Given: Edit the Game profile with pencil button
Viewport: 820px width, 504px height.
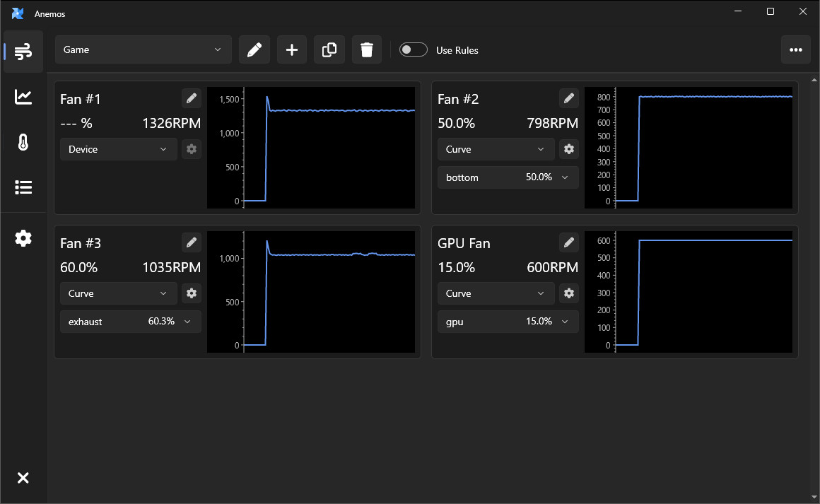Looking at the screenshot, I should point(254,49).
